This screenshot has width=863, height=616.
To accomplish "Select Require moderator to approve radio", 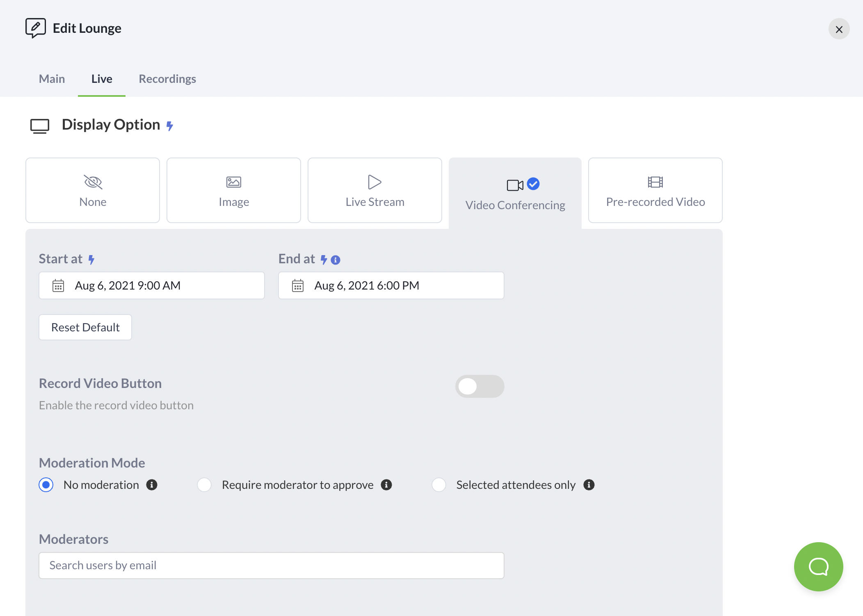I will 204,485.
